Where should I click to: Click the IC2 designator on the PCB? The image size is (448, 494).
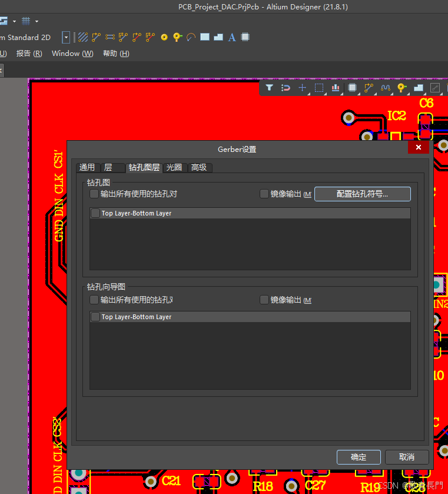click(397, 115)
